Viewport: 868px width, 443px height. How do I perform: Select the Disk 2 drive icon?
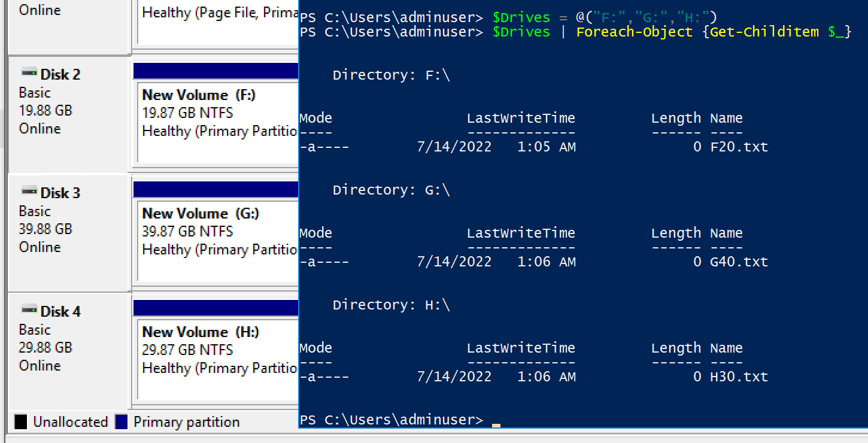29,73
